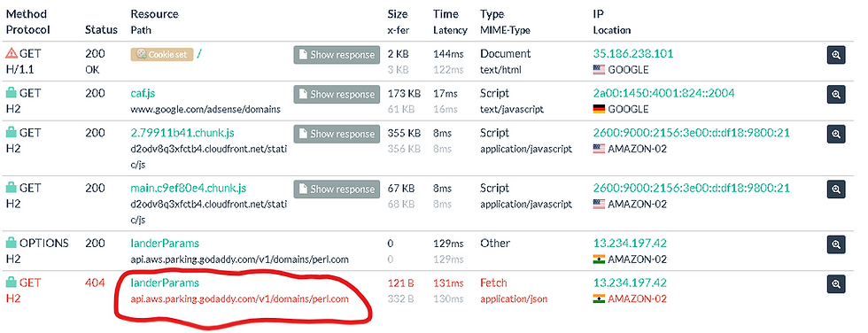The width and height of the screenshot is (868, 333).
Task: Select the red api.aws.parking.godaddy.com path text
Action: [x=240, y=299]
